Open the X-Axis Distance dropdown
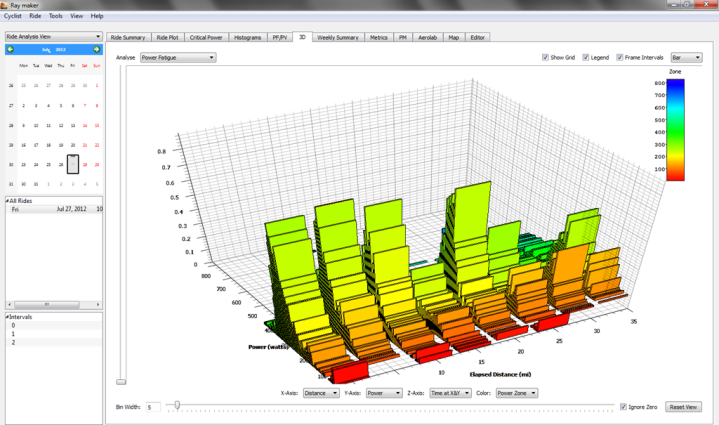Viewport: 719px width, 425px height. (321, 393)
